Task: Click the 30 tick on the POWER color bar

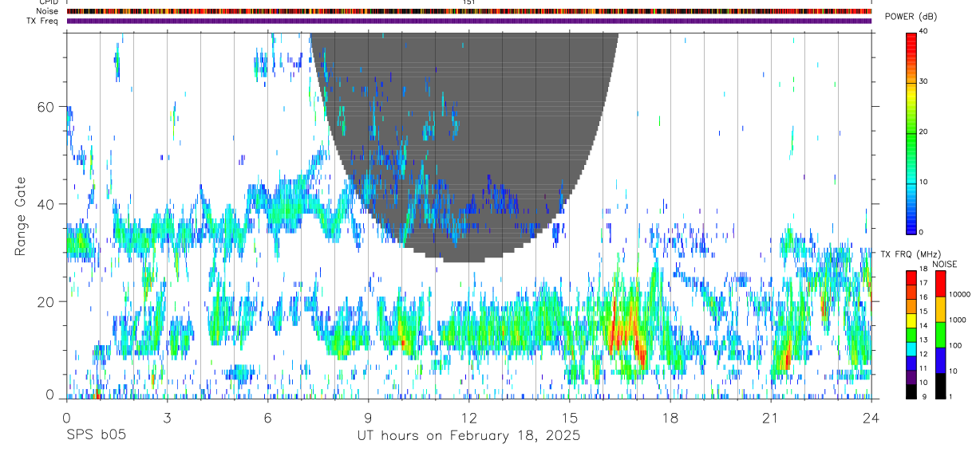Action: pos(923,81)
